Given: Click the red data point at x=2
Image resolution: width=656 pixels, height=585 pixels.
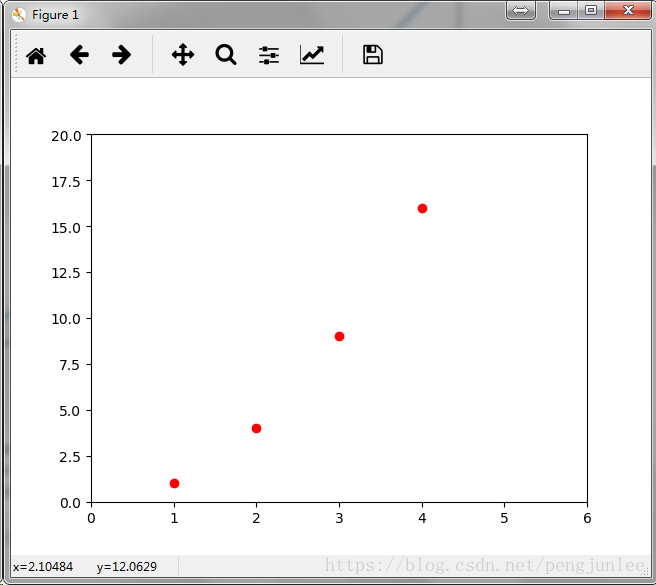Looking at the screenshot, I should coord(256,428).
